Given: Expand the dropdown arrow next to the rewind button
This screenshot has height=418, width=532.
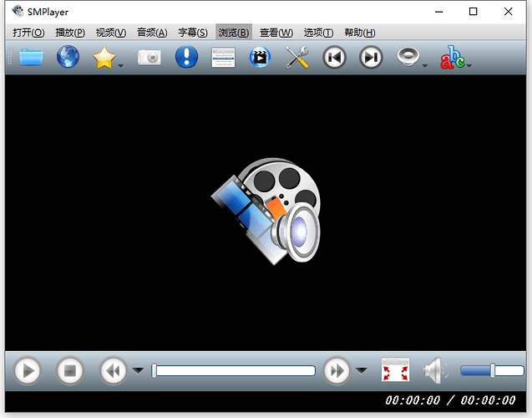Looking at the screenshot, I should coord(138,370).
